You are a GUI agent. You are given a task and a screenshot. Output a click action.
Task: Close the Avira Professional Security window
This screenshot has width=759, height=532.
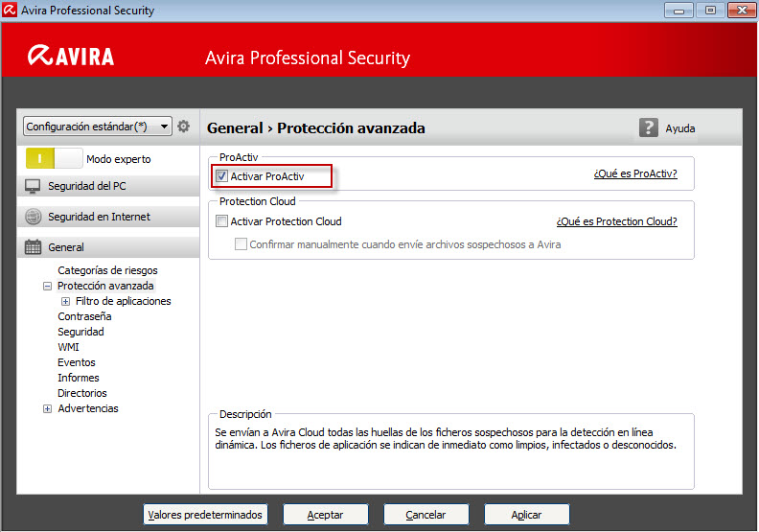[x=742, y=11]
